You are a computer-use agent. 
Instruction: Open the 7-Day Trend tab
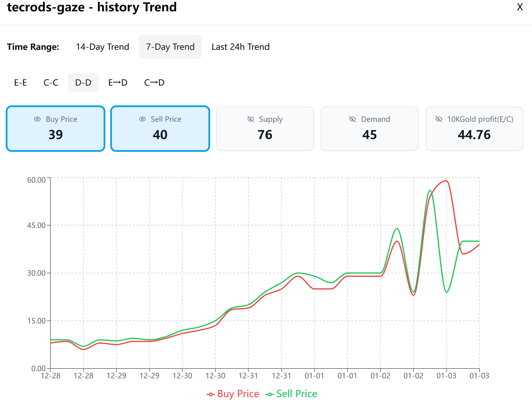[x=170, y=47]
